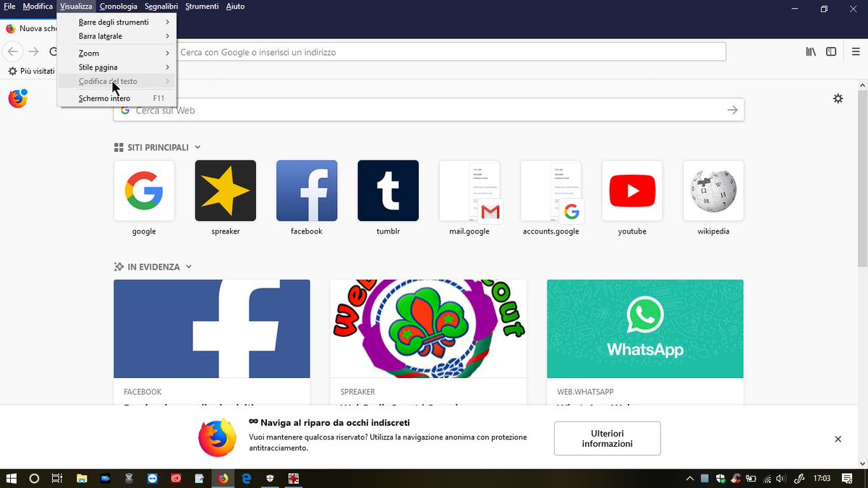Dismiss the private browsing notification
Viewport: 868px width, 488px height.
[838, 439]
